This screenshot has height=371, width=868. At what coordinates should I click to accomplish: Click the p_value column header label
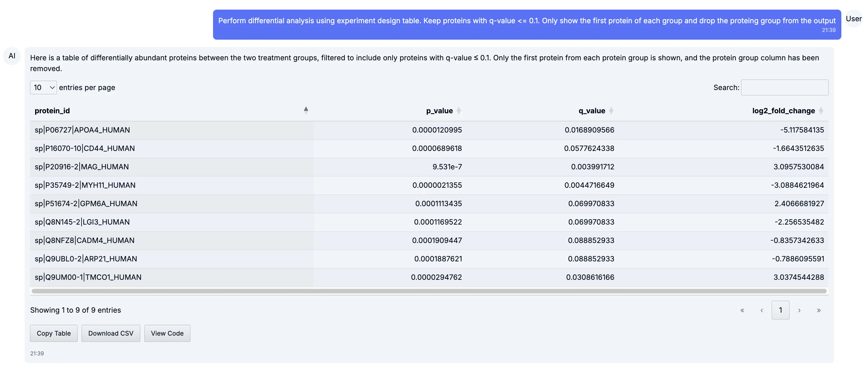tap(439, 110)
